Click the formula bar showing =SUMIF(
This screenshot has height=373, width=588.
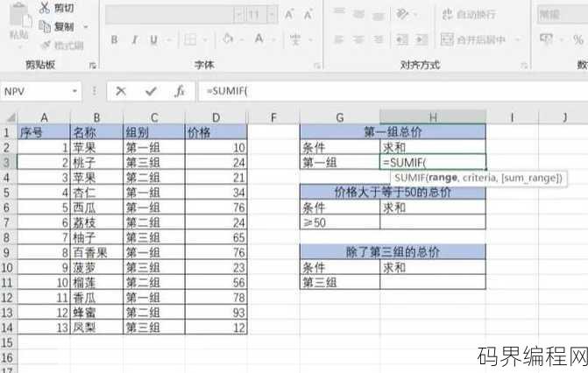tap(393, 91)
